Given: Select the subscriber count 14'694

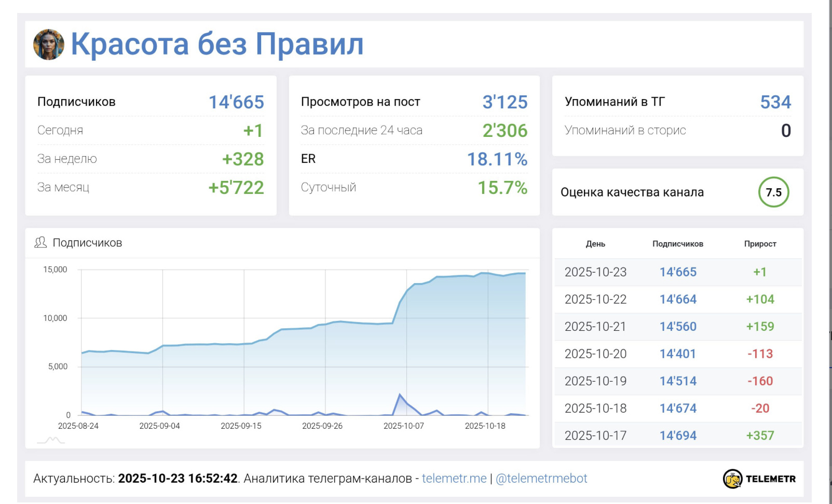Looking at the screenshot, I should click(x=678, y=436).
